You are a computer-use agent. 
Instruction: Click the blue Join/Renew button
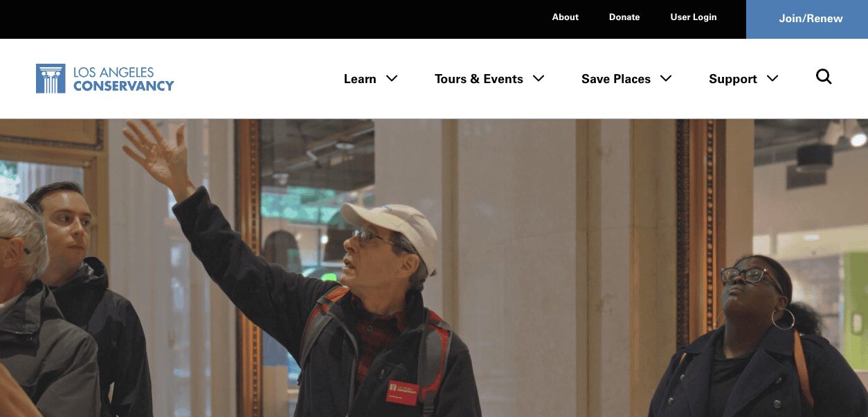tap(807, 19)
